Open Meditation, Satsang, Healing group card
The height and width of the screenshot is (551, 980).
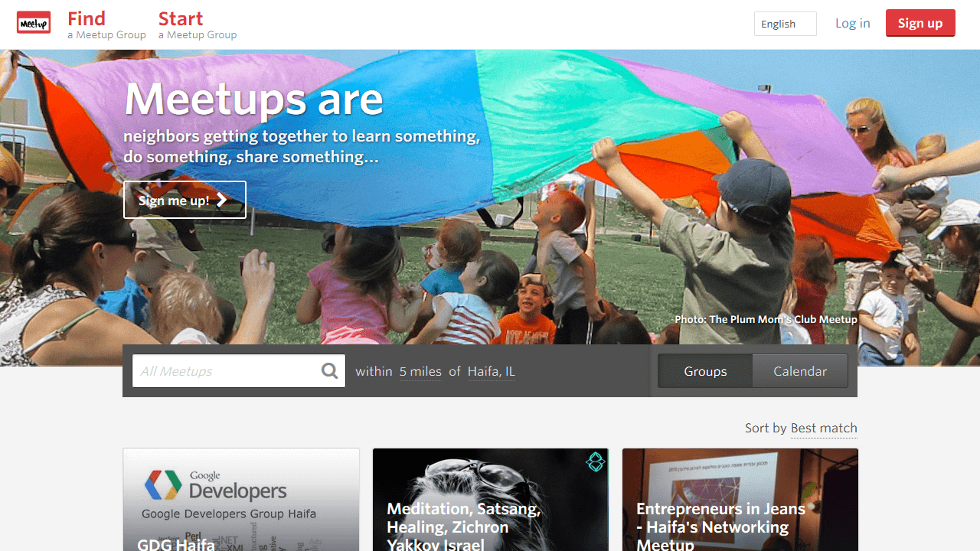491,500
